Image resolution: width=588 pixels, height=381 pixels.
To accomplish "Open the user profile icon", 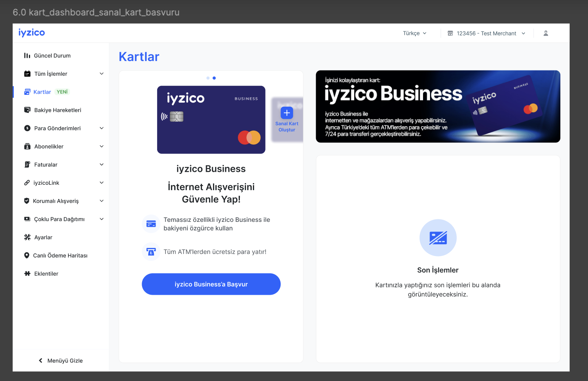I will coord(546,33).
